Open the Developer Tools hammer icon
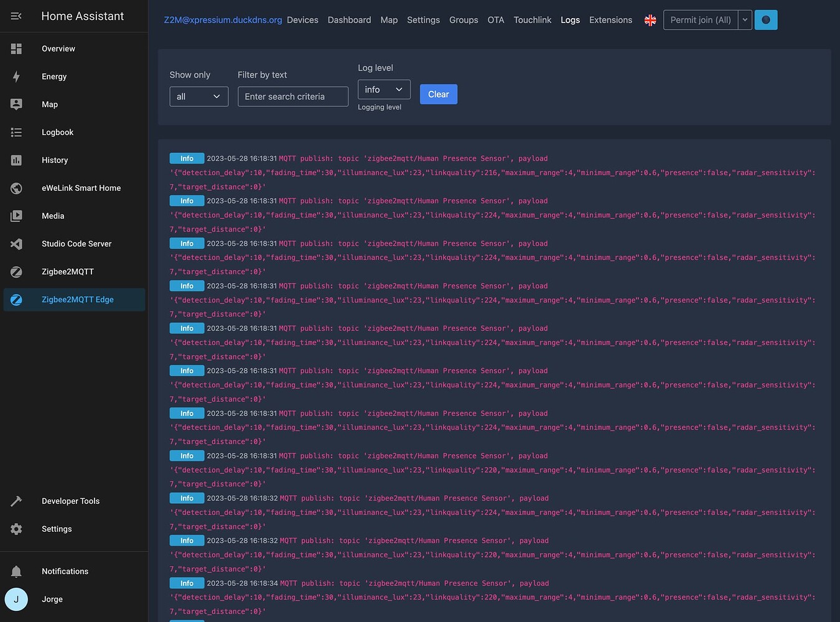 coord(16,501)
